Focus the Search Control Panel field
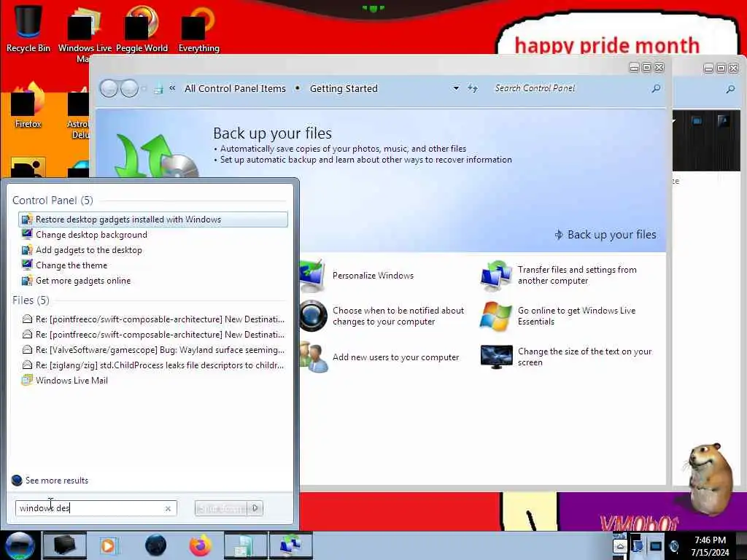 coord(569,88)
